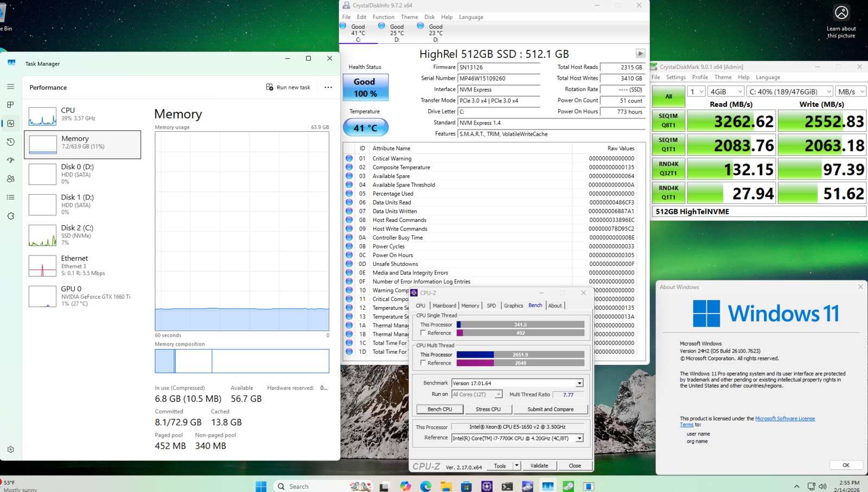Image resolution: width=868 pixels, height=492 pixels.
Task: Open Users page in Task Manager sidebar
Action: tap(10, 178)
